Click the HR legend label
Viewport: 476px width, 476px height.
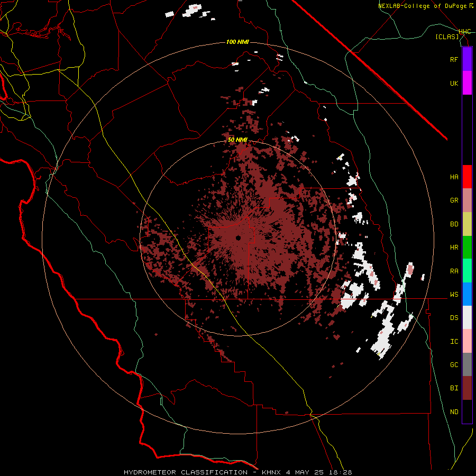(454, 248)
